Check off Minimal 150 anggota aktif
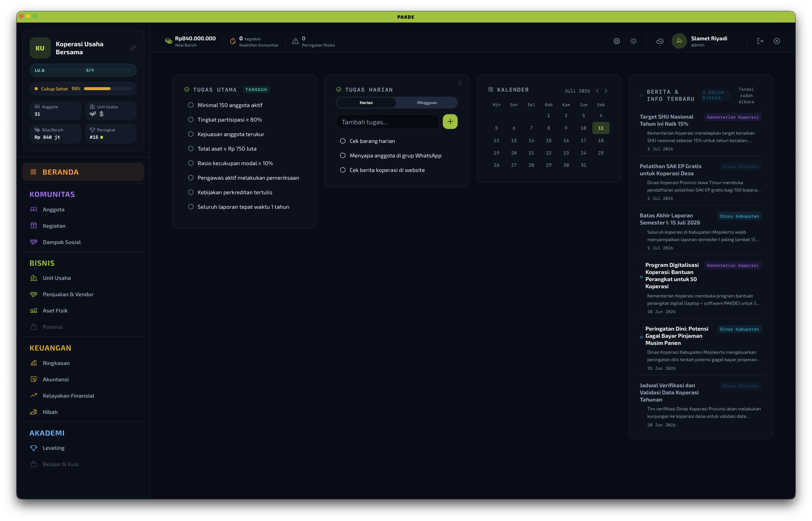812x521 pixels. tap(191, 105)
